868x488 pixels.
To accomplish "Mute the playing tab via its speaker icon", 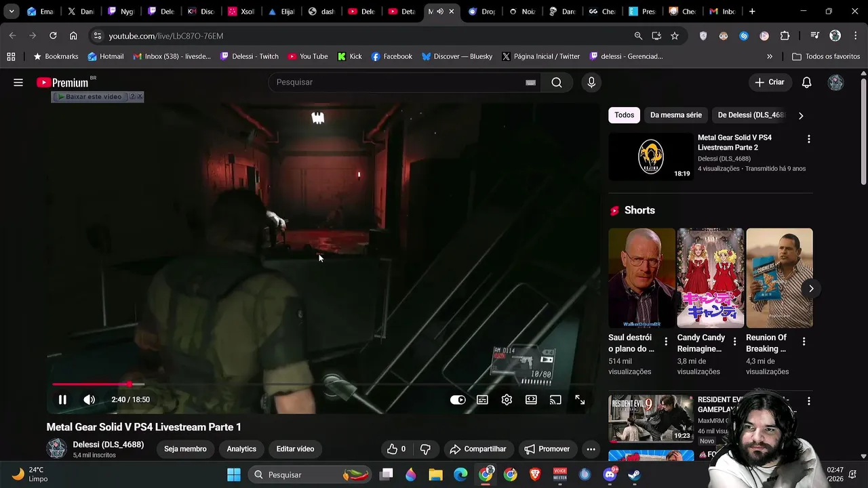I will coord(440,12).
